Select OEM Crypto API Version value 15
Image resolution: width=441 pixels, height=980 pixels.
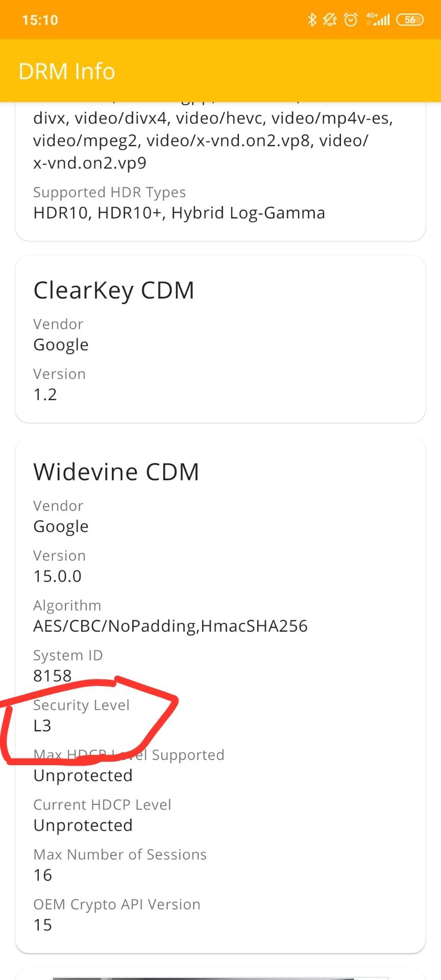[x=43, y=925]
